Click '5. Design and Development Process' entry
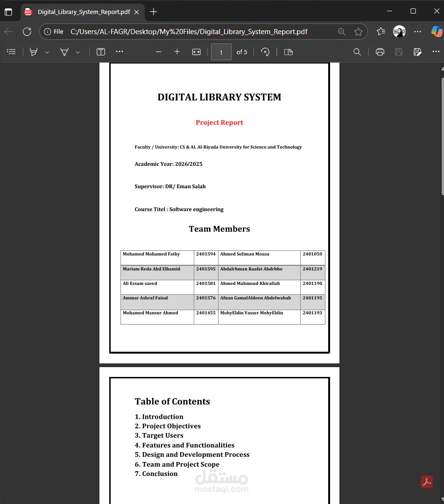Image resolution: width=444 pixels, height=504 pixels. tap(192, 454)
